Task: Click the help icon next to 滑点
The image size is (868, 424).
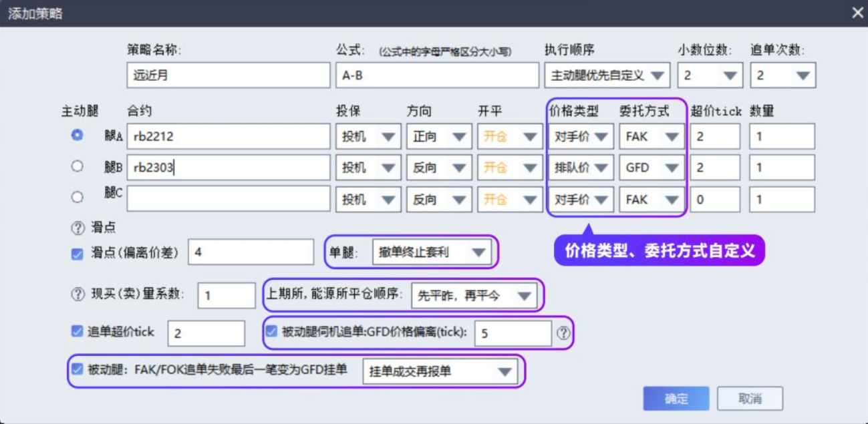Action: (78, 228)
